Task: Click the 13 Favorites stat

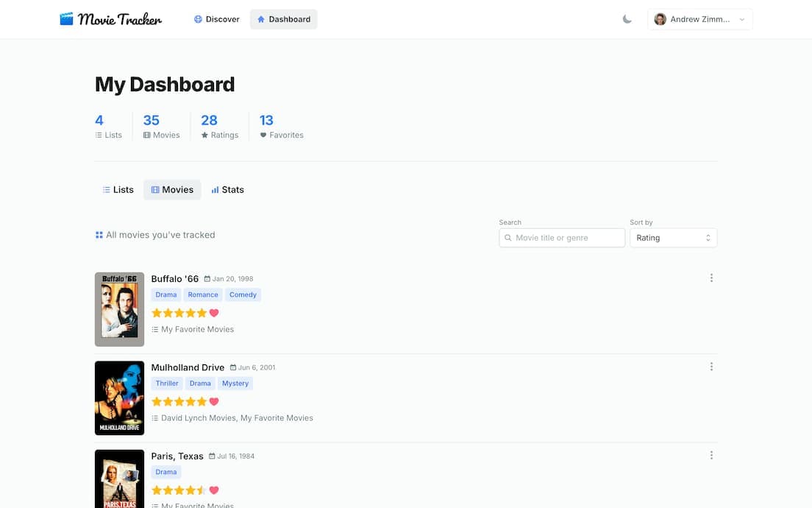Action: tap(281, 127)
